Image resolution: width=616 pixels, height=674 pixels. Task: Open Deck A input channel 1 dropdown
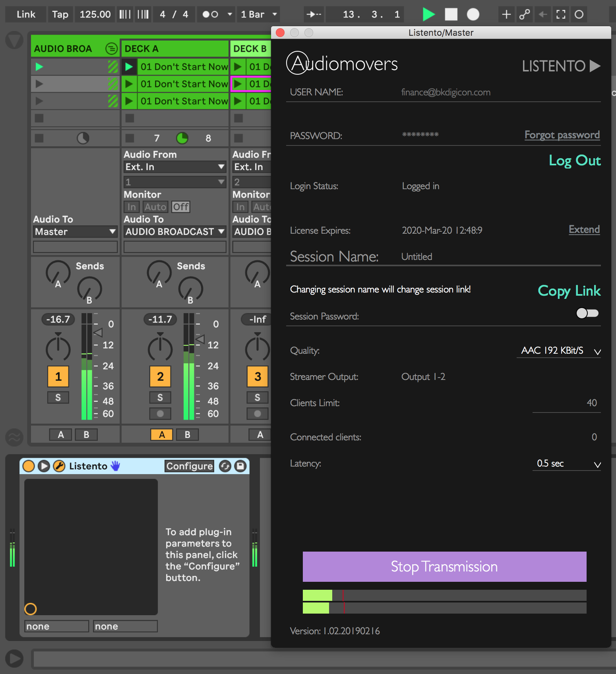[175, 182]
